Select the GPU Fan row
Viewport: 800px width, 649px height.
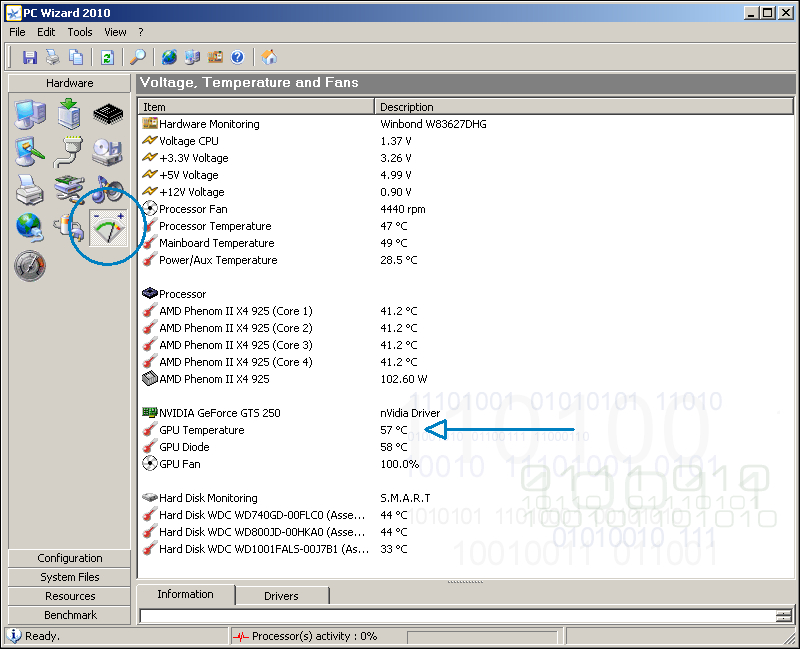[466, 464]
